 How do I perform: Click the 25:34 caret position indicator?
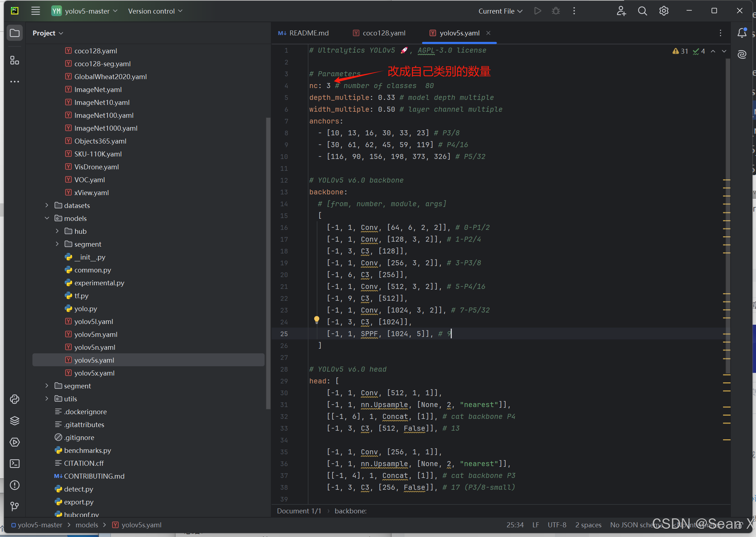(515, 525)
